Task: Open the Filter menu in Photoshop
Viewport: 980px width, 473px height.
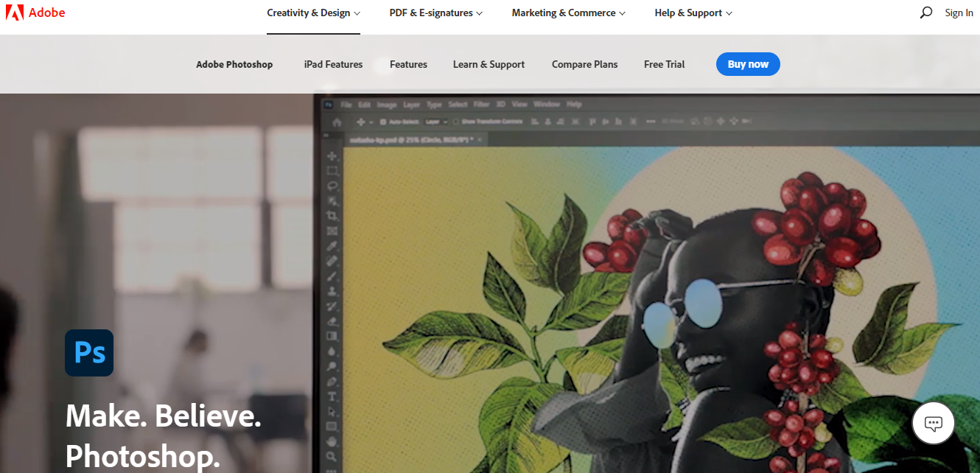Action: (x=482, y=104)
